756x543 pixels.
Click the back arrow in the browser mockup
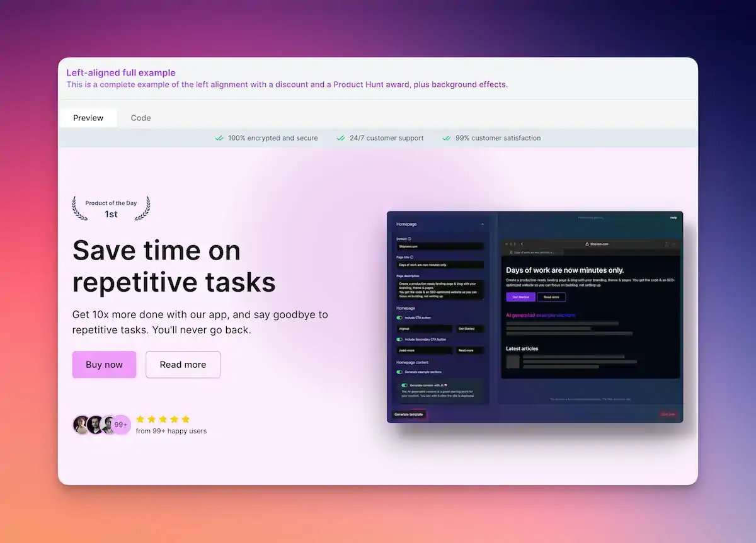tap(522, 244)
